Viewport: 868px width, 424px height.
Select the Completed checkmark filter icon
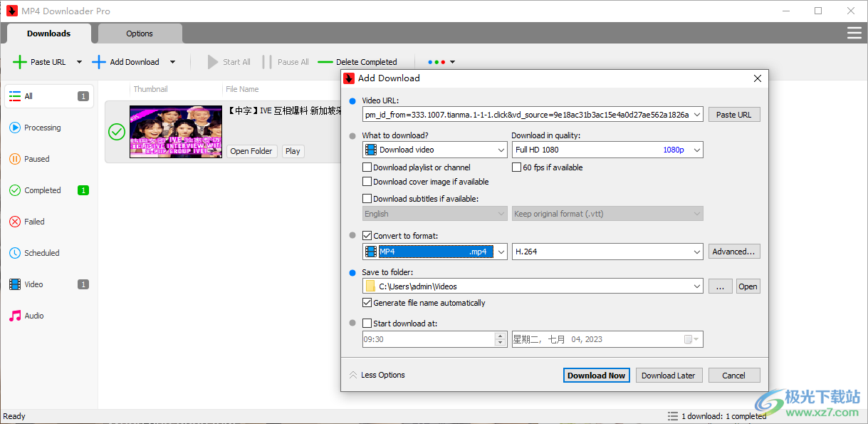click(x=14, y=190)
